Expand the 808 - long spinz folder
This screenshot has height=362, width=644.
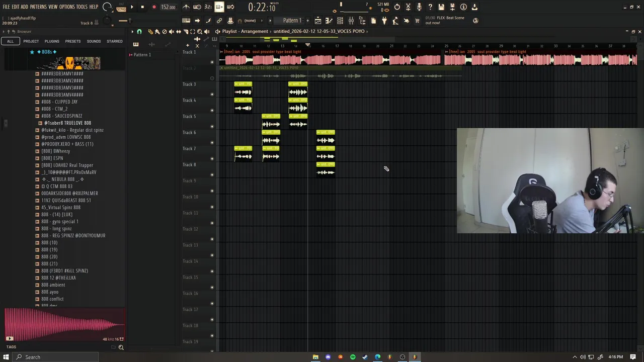(x=53, y=228)
